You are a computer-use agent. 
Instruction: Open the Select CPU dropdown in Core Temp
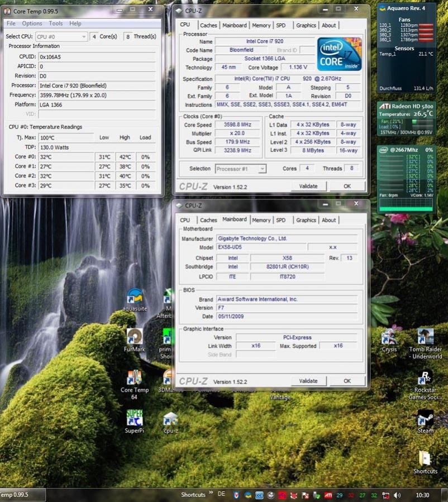[61, 36]
